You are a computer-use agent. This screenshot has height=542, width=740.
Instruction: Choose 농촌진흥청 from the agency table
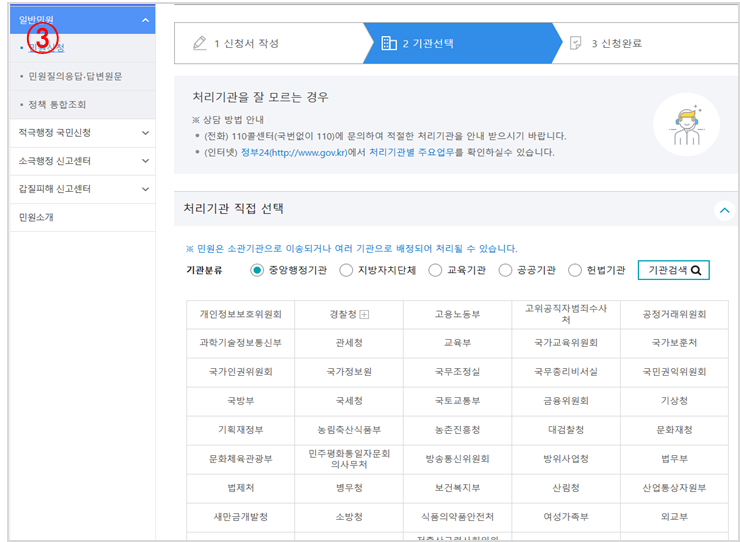(x=457, y=430)
